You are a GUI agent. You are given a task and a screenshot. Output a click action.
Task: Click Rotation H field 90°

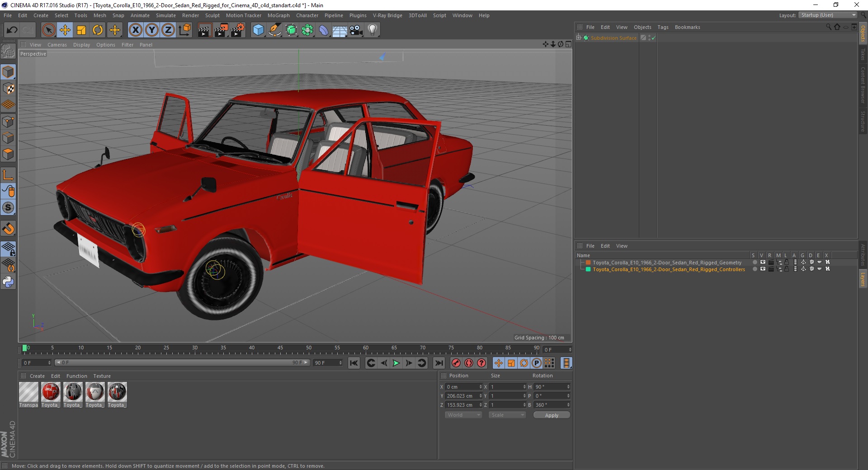click(552, 387)
